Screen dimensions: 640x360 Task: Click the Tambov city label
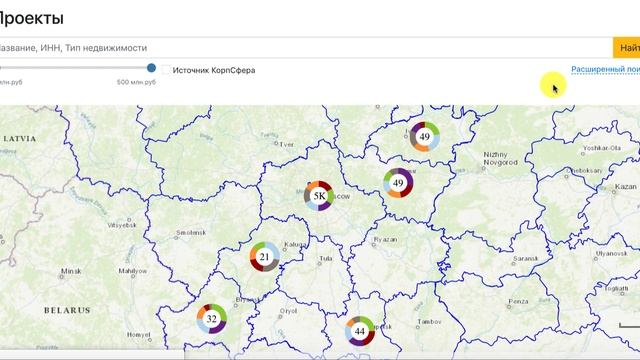429,322
